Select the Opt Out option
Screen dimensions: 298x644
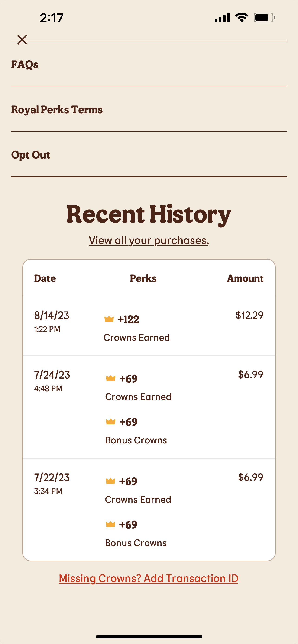[31, 155]
